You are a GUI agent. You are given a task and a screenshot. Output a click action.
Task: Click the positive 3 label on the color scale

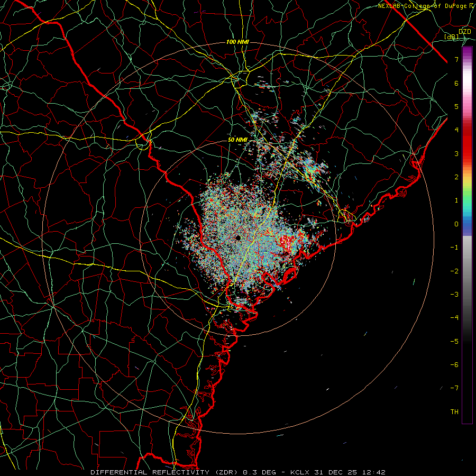(x=456, y=153)
